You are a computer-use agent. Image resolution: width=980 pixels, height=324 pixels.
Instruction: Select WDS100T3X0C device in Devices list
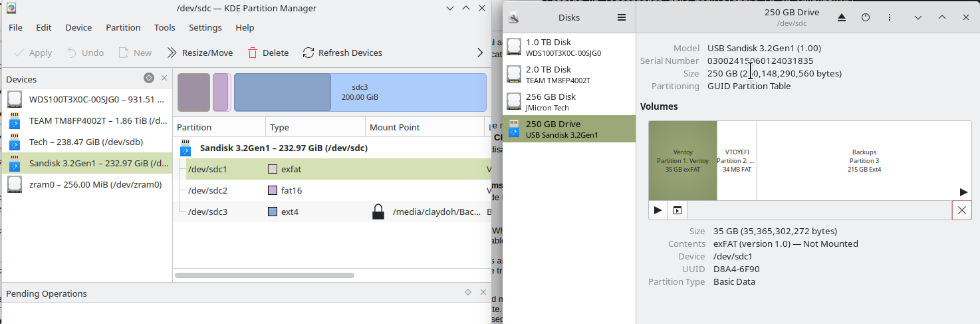click(87, 99)
